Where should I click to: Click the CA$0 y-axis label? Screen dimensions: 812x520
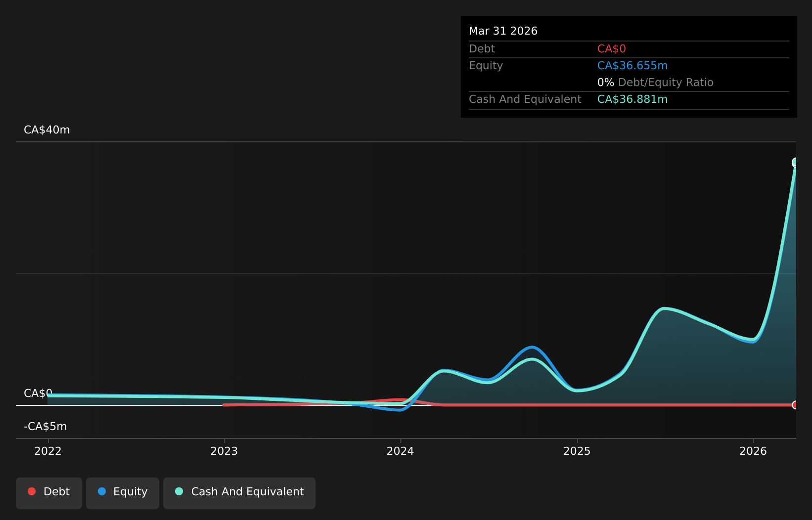38,393
